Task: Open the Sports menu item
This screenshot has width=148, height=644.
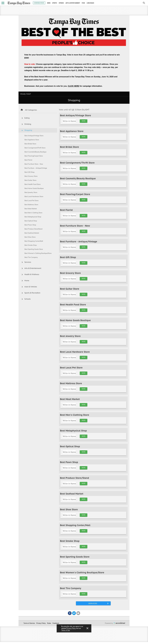Action: (x=54, y=3)
